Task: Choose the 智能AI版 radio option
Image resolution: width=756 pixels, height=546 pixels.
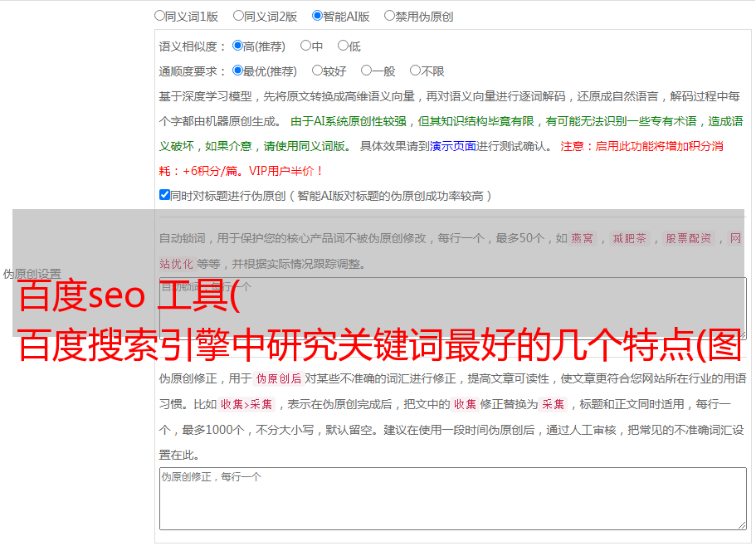Action: [317, 16]
